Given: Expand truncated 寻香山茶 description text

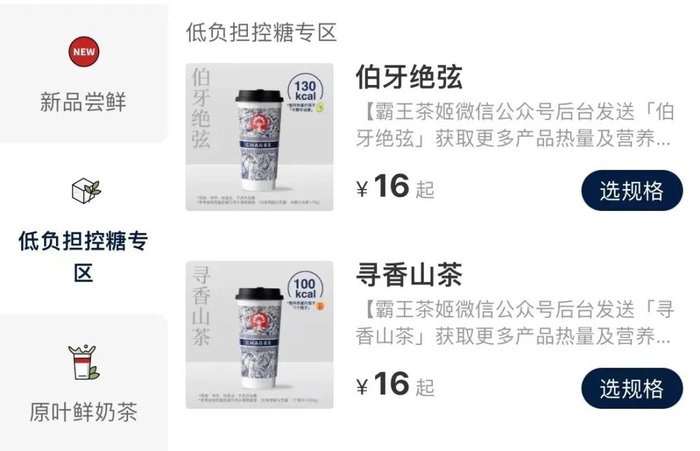Looking at the screenshot, I should pos(515,323).
